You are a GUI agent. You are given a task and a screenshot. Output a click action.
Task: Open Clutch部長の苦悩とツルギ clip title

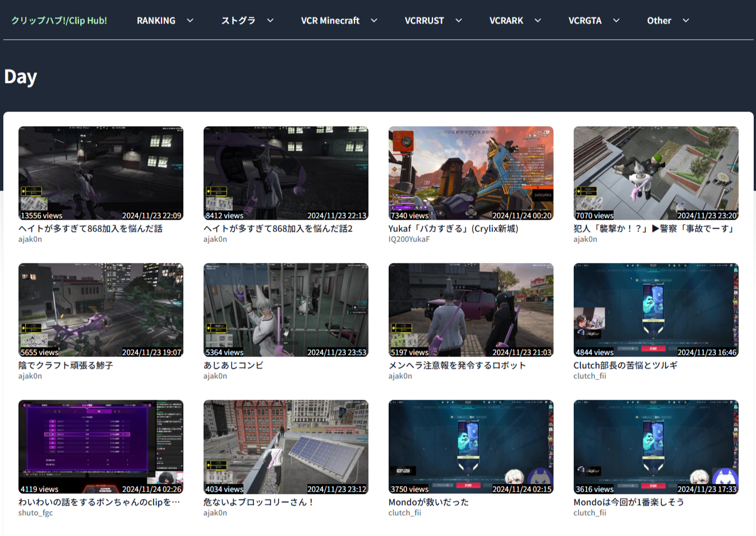(x=625, y=365)
